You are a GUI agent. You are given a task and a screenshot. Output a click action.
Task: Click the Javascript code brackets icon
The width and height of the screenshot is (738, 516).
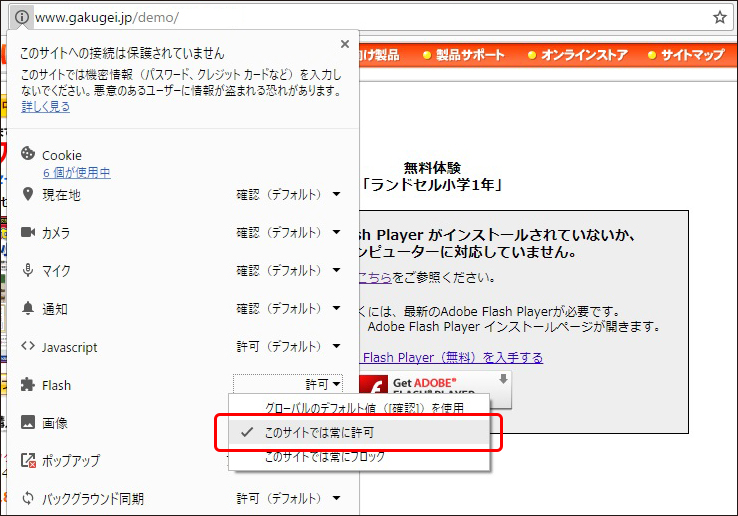(x=28, y=346)
